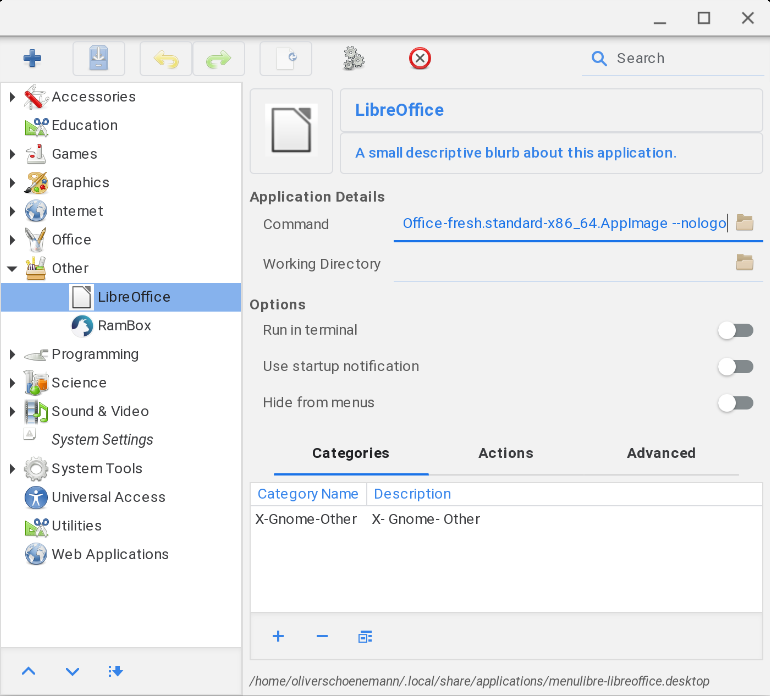Expand the Office category arrow

click(x=13, y=240)
